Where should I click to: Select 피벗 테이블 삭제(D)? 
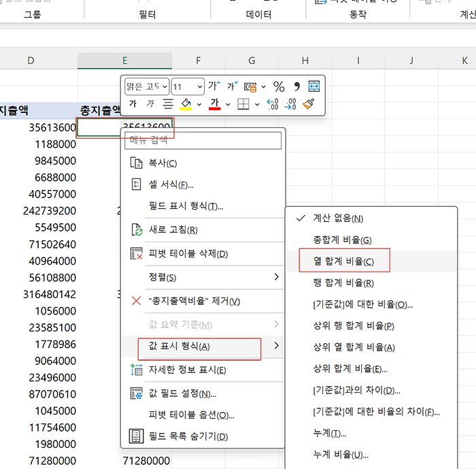203,253
